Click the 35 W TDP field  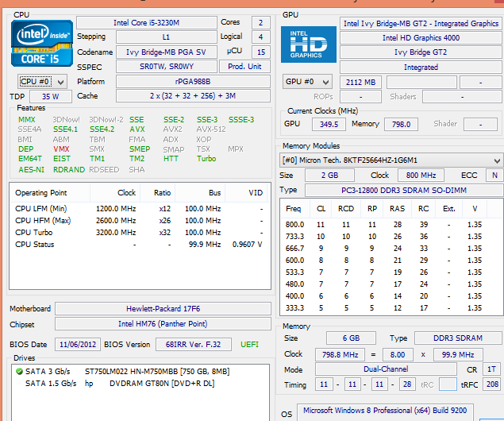click(51, 96)
